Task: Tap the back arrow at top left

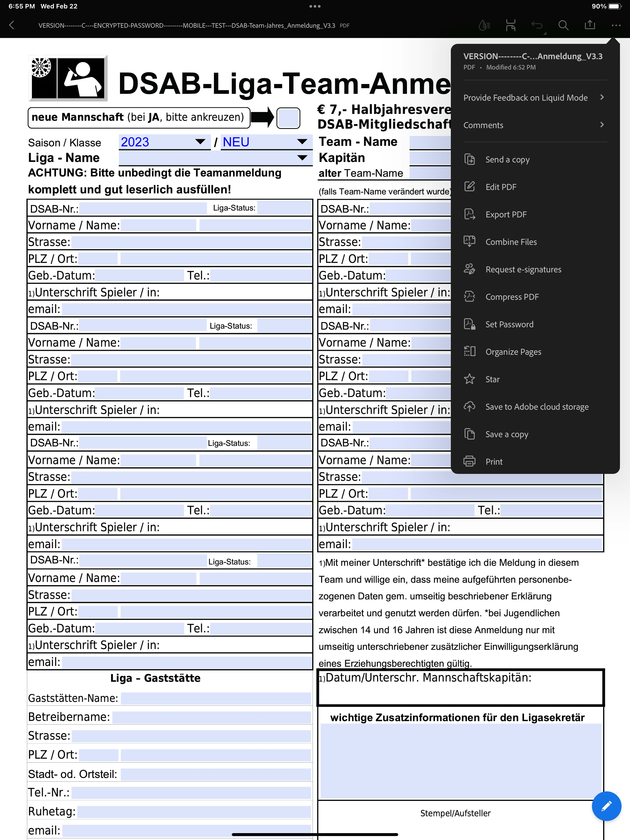Action: click(x=12, y=25)
